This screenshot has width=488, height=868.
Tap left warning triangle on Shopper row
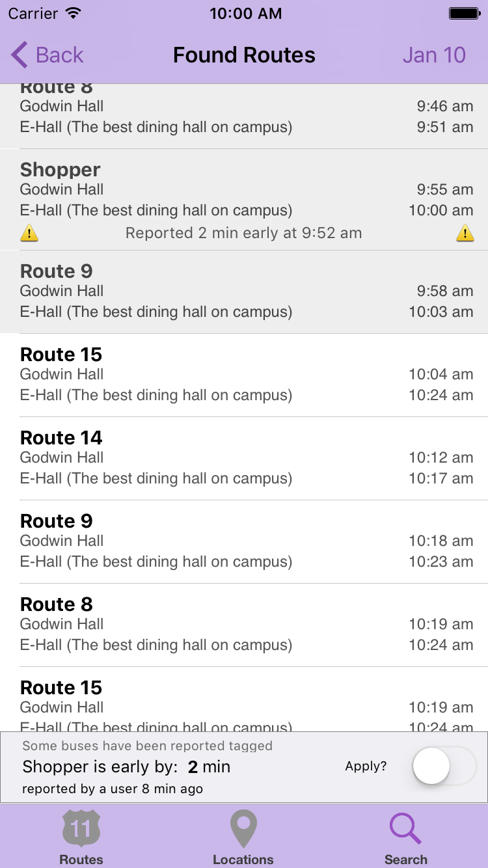[29, 233]
